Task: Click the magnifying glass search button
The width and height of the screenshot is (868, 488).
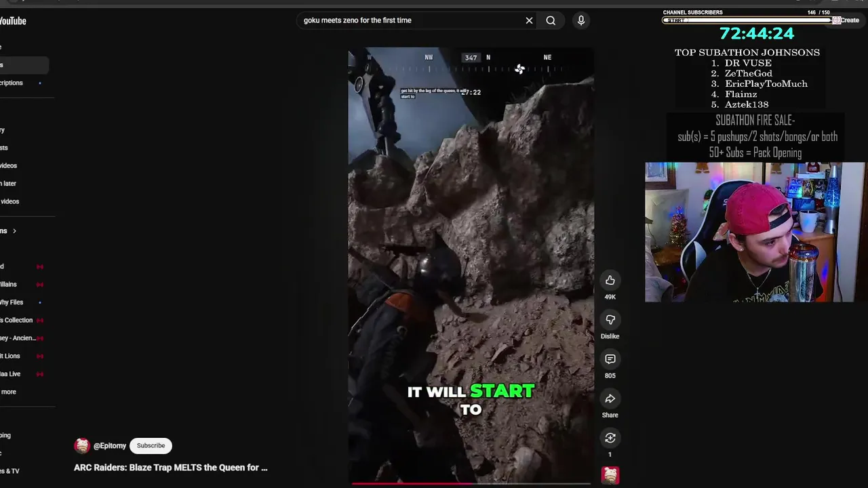Action: [x=551, y=20]
